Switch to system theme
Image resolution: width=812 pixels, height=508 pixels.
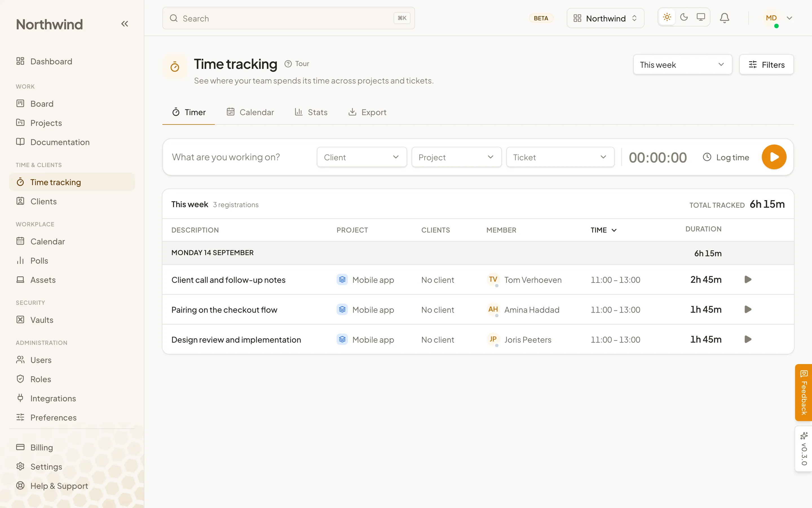[701, 17]
